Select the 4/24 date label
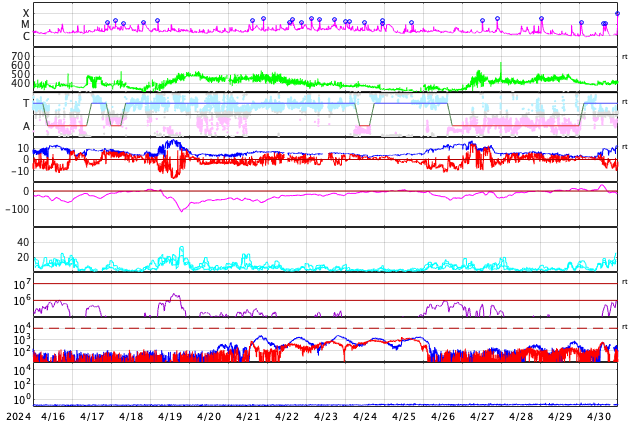Screen dimensions: 634x424 pos(365,416)
